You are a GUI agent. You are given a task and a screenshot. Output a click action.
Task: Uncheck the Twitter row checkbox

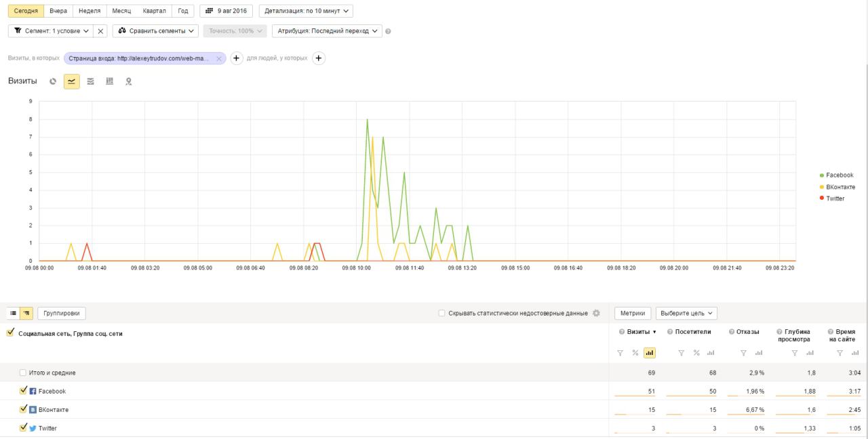pyautogui.click(x=24, y=427)
